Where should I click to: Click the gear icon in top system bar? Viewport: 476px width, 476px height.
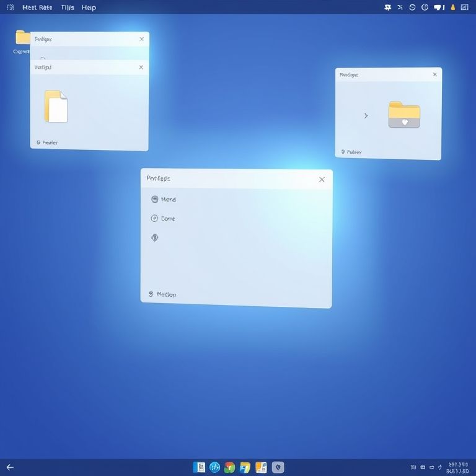tap(388, 7)
